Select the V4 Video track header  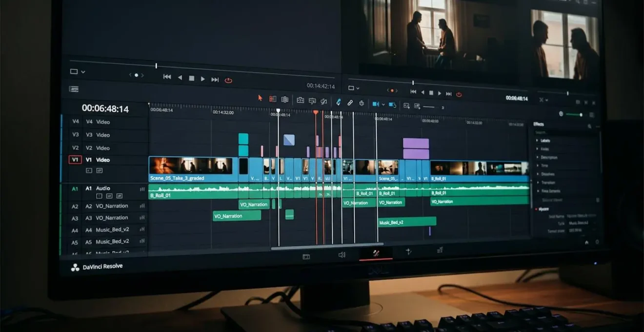click(104, 122)
